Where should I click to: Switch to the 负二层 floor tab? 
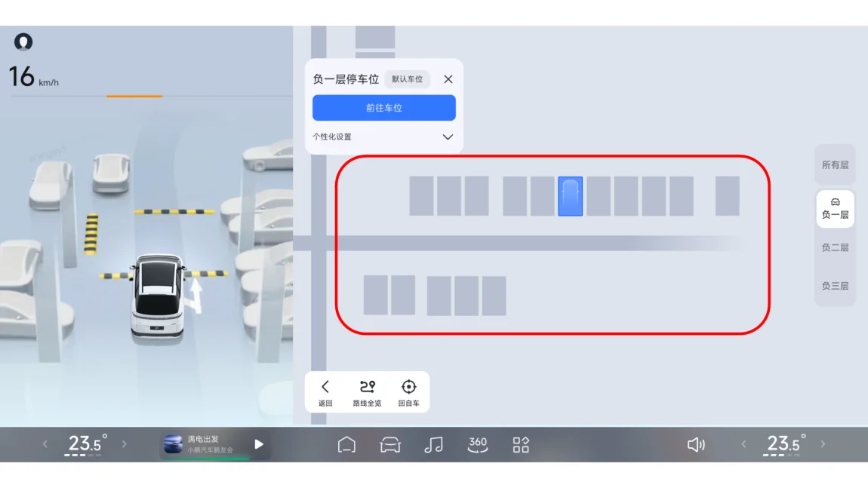tap(835, 248)
